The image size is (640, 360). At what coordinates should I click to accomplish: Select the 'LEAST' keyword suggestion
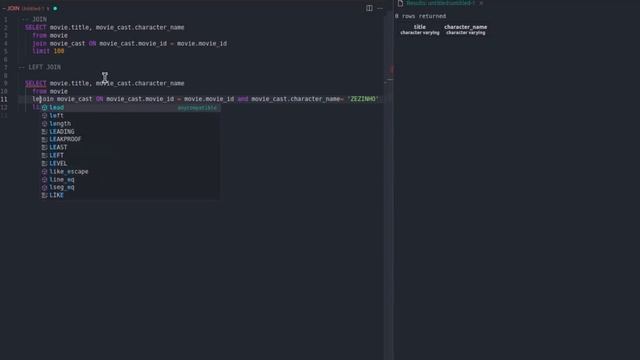130,147
